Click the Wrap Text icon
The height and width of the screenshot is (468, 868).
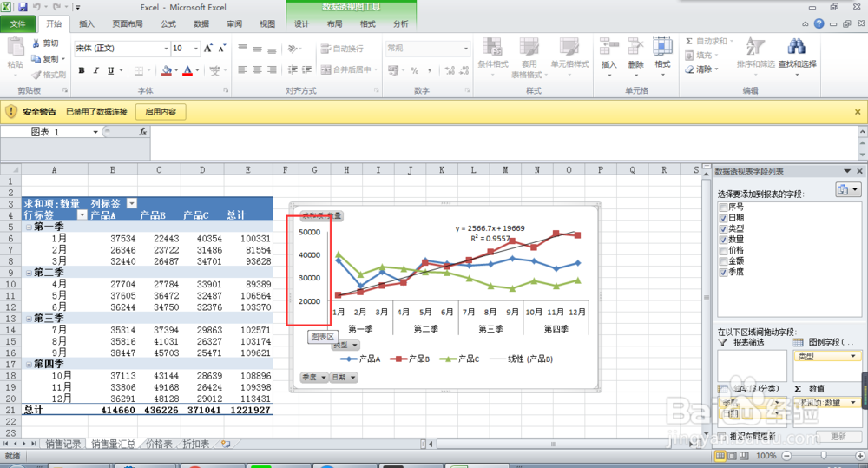tap(326, 49)
